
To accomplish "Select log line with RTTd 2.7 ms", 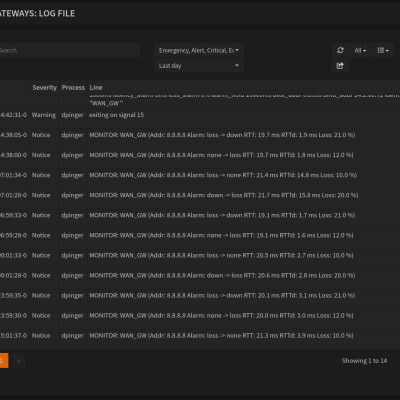I will tap(221, 255).
